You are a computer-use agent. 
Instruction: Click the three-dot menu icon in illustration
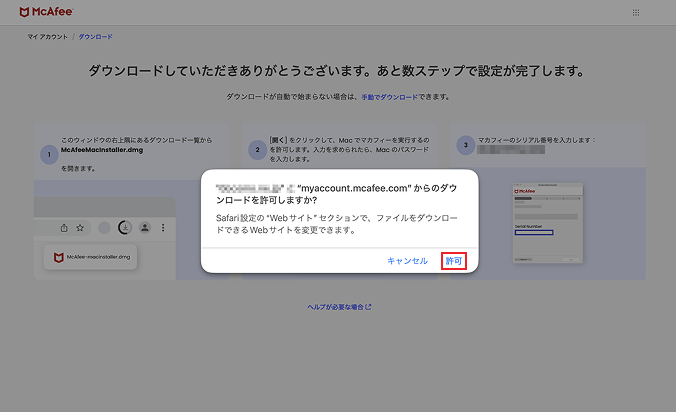pyautogui.click(x=163, y=227)
